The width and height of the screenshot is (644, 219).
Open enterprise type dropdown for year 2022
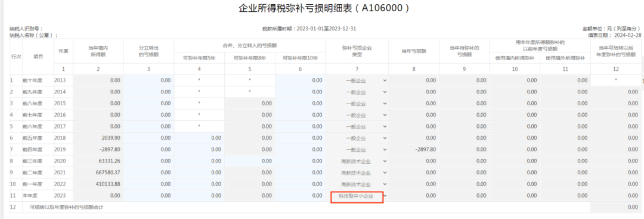[357, 184]
